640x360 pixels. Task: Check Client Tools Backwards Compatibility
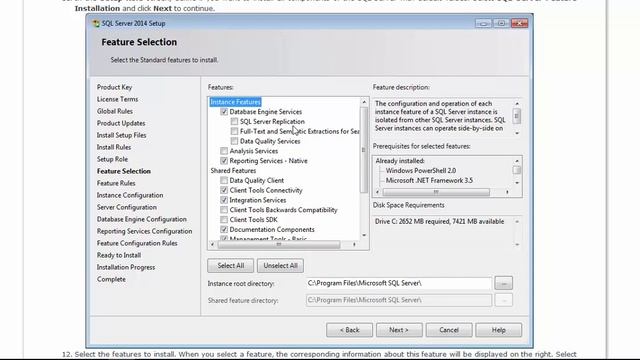point(224,210)
